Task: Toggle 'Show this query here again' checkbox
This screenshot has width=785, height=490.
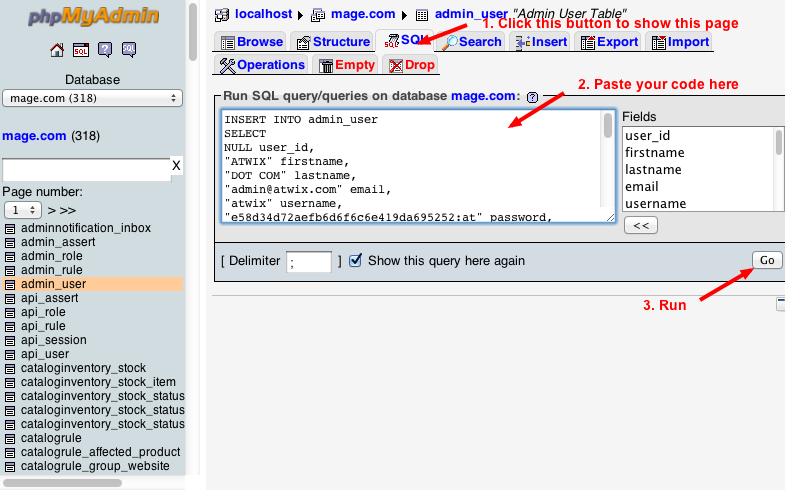Action: click(355, 260)
